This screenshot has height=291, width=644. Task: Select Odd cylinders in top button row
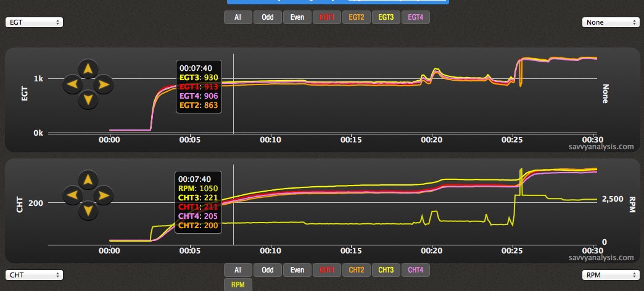point(268,17)
